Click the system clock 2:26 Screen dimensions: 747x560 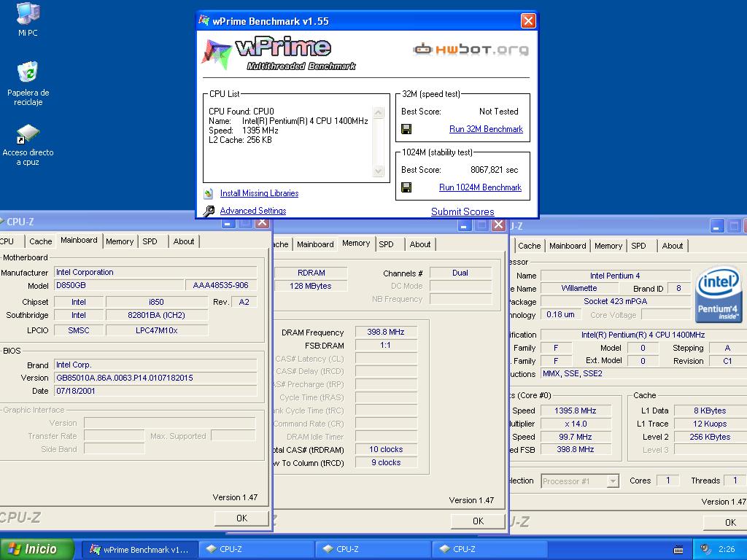(x=727, y=549)
